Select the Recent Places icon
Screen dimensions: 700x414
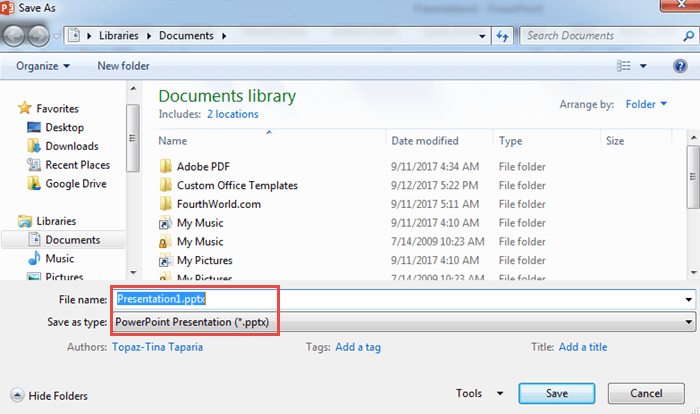34,165
